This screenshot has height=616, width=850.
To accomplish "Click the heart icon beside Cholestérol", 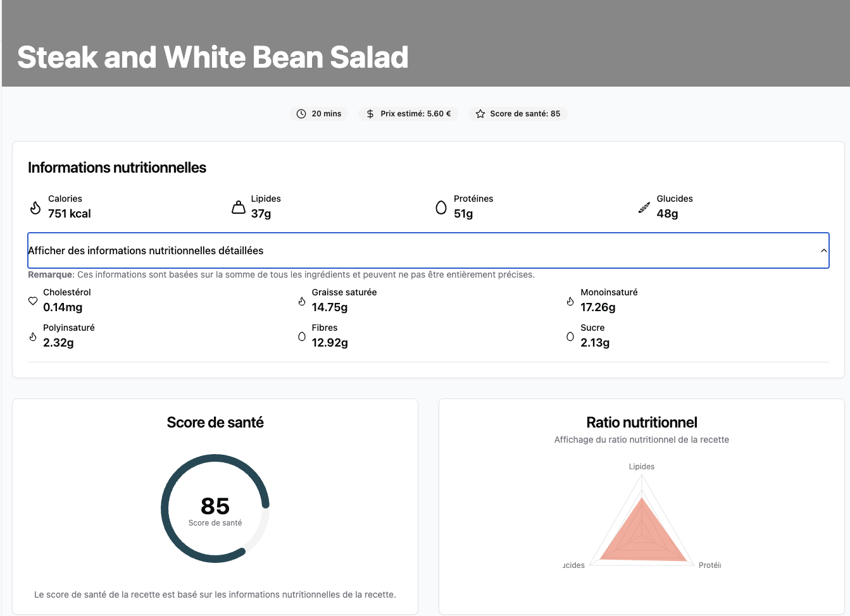I will tap(33, 301).
